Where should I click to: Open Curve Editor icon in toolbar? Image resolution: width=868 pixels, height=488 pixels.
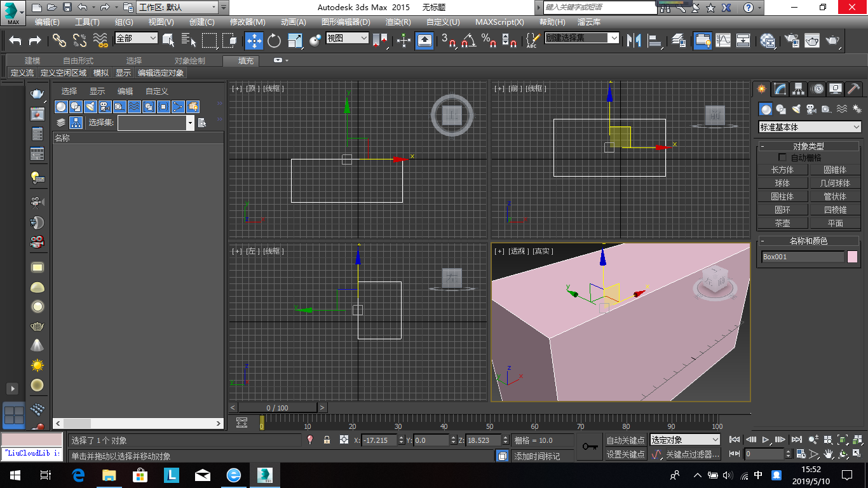click(723, 41)
